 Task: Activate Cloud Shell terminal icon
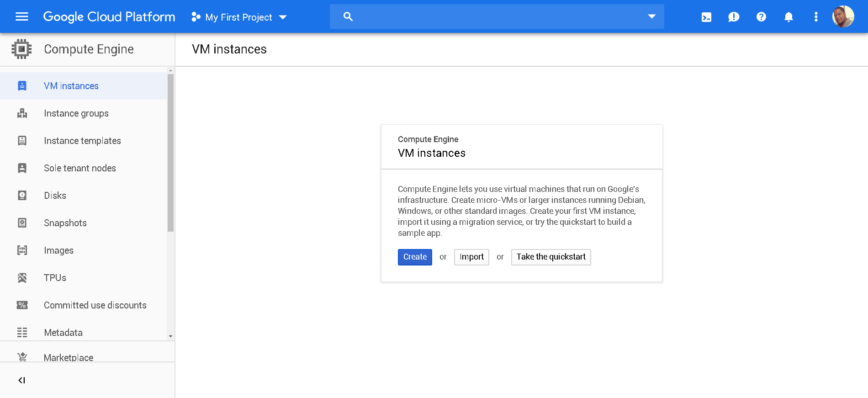[x=706, y=17]
